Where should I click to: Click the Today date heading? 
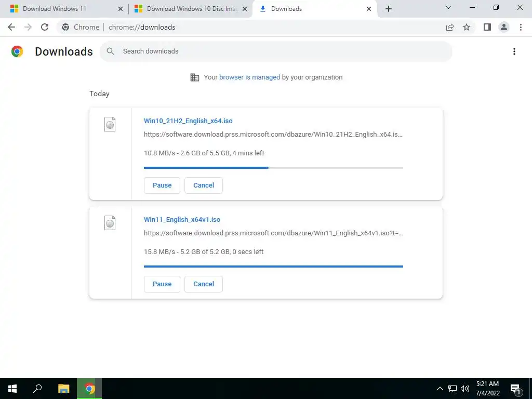[99, 94]
